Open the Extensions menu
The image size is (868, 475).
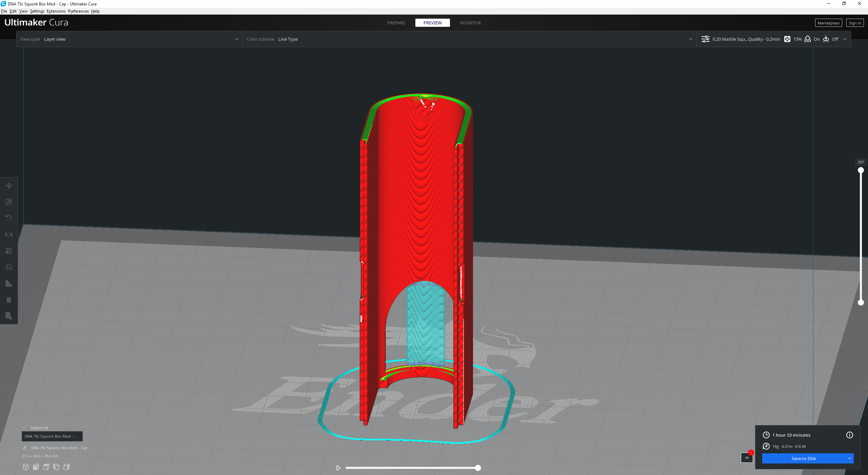[56, 11]
